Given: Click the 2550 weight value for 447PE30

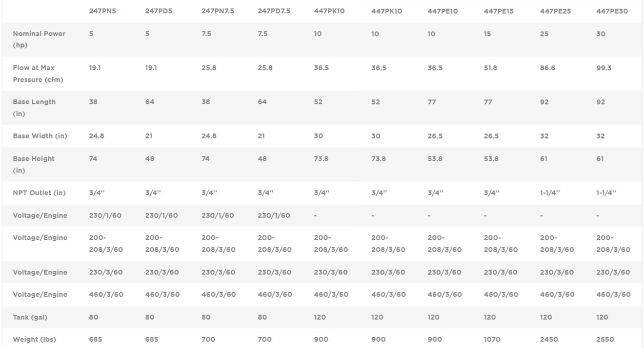Looking at the screenshot, I should point(605,339).
